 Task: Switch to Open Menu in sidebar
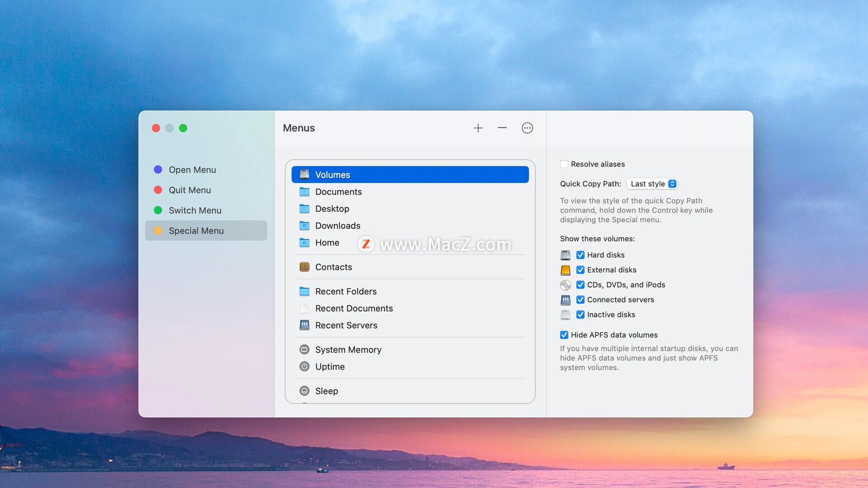[192, 170]
